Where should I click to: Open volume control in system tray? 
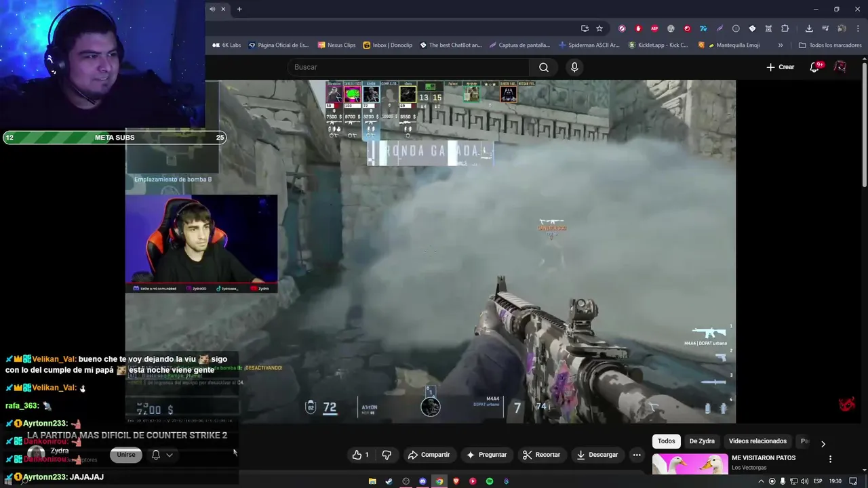[804, 481]
